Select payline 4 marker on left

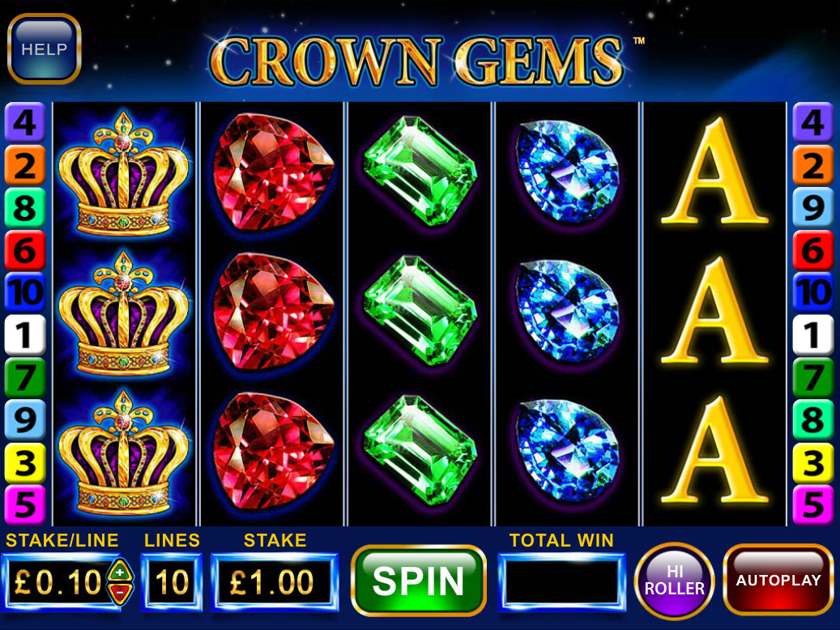(x=24, y=122)
